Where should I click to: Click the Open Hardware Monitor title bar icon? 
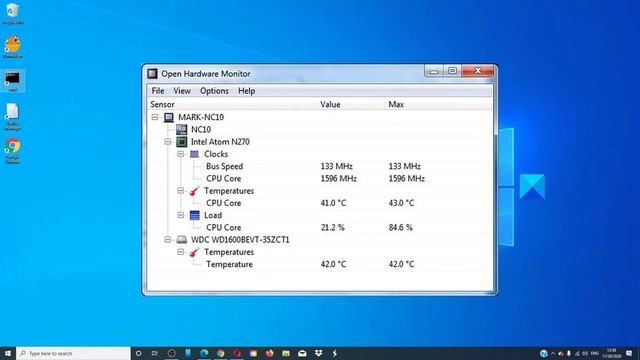point(152,73)
